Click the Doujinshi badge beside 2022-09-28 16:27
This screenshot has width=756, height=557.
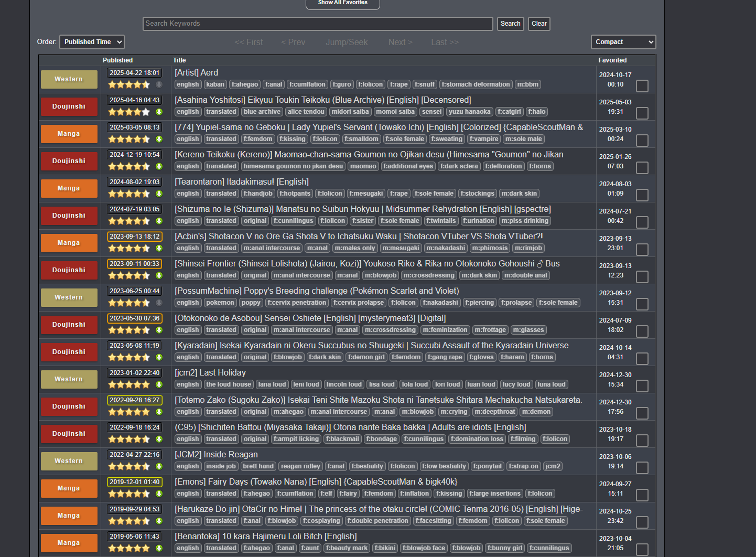click(69, 406)
